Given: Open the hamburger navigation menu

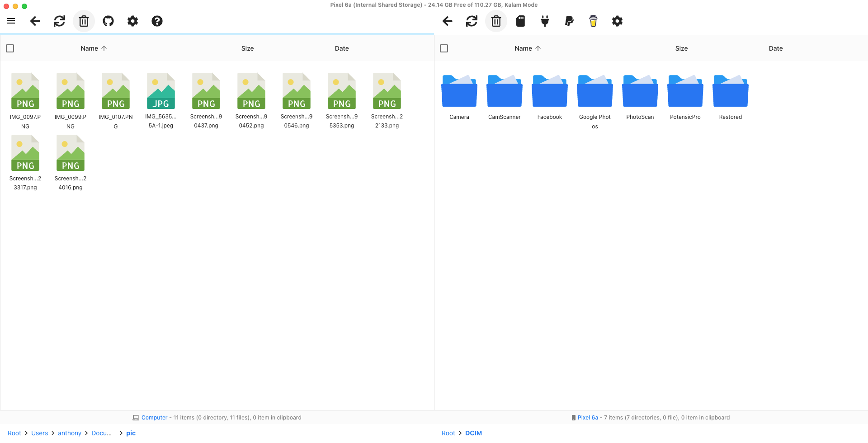Looking at the screenshot, I should tap(11, 21).
